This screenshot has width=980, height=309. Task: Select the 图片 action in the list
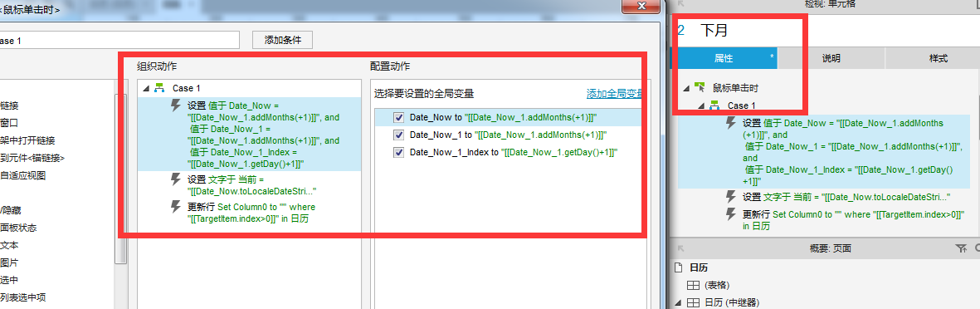tap(9, 263)
